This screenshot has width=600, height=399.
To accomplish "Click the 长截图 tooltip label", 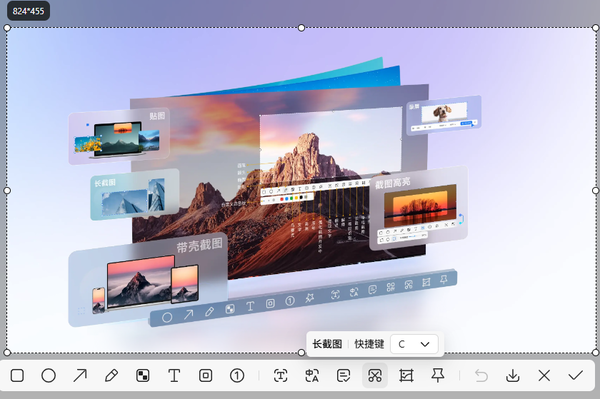I will click(x=327, y=344).
